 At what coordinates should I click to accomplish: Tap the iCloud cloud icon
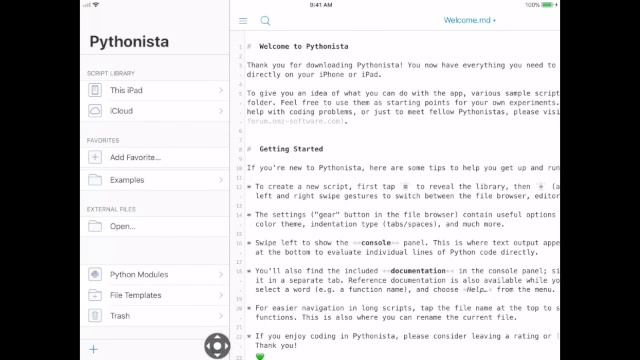95,111
